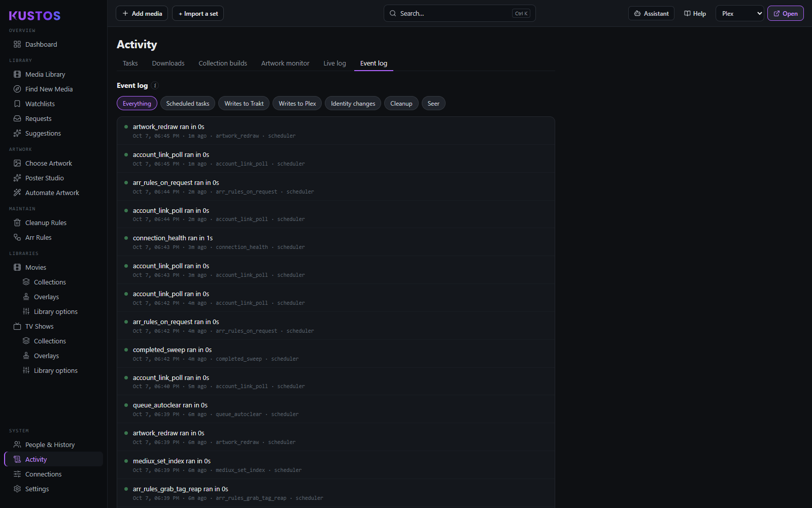This screenshot has height=508, width=812.
Task: Switch to the Tasks tab
Action: pyautogui.click(x=130, y=63)
